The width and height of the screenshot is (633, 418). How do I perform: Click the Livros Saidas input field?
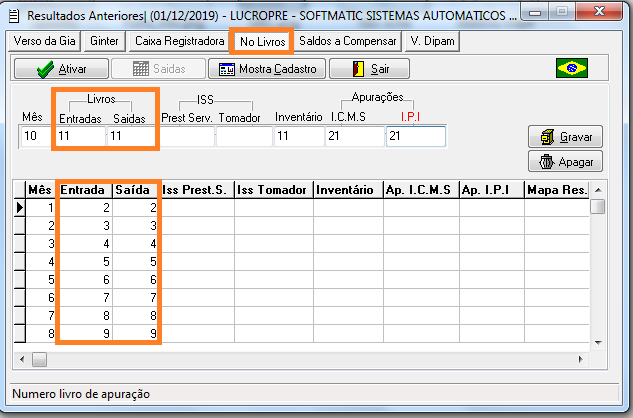click(x=132, y=136)
